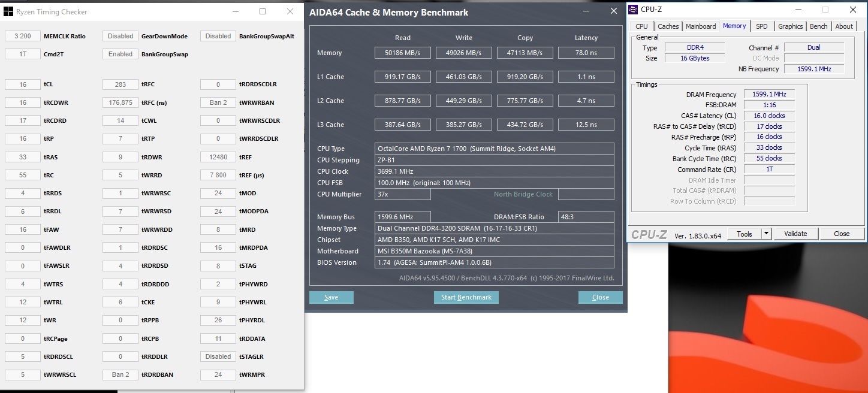Viewport: 868px width, 393px height.
Task: Maximize the Ryzen Timing Checker window
Action: coord(263,11)
